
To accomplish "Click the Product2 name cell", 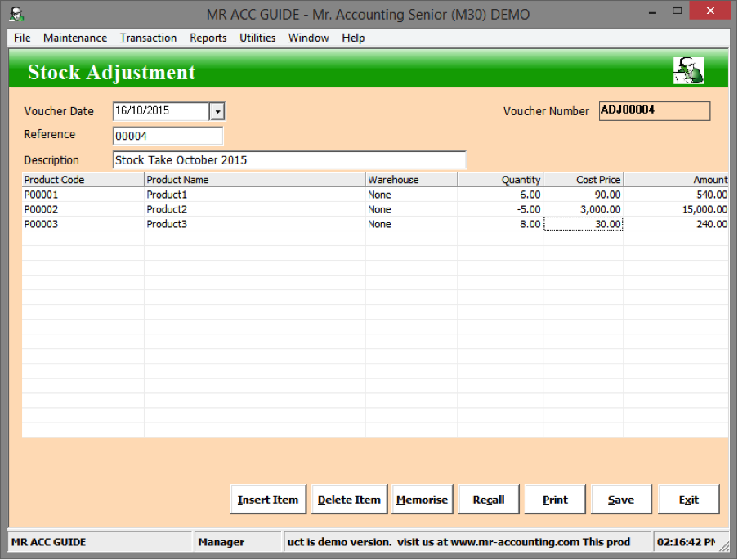I will [255, 209].
